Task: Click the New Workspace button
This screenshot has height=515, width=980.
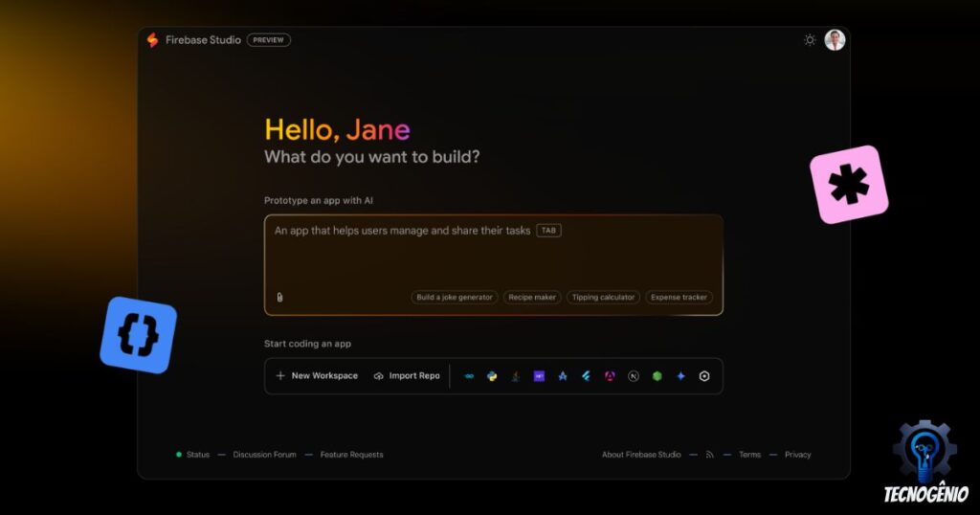Action: pos(317,376)
